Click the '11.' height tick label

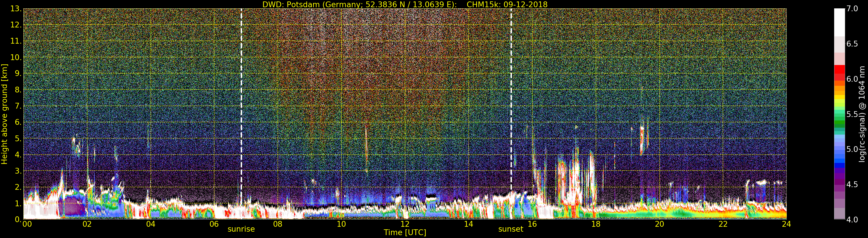click(x=16, y=41)
